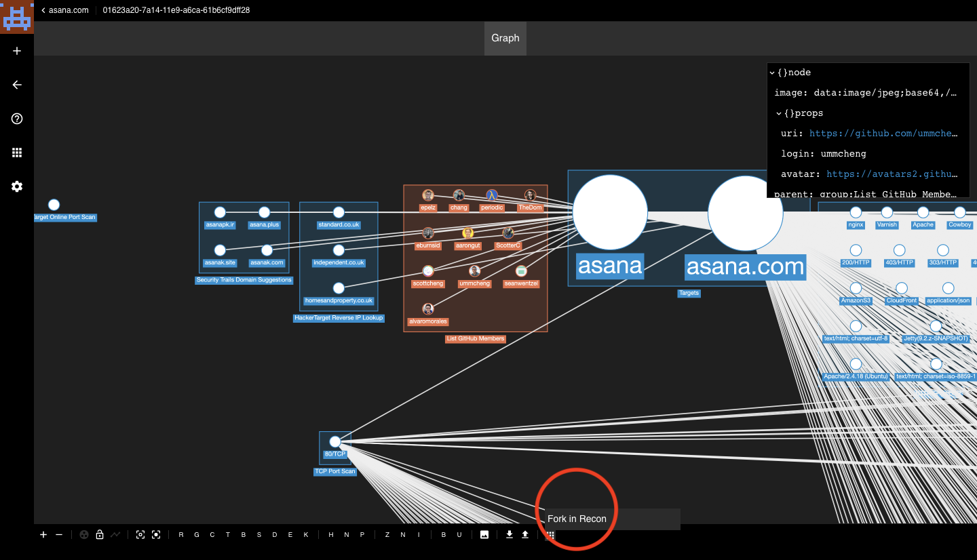
Task: Select the homesandproperty.co.uk node
Action: click(339, 288)
